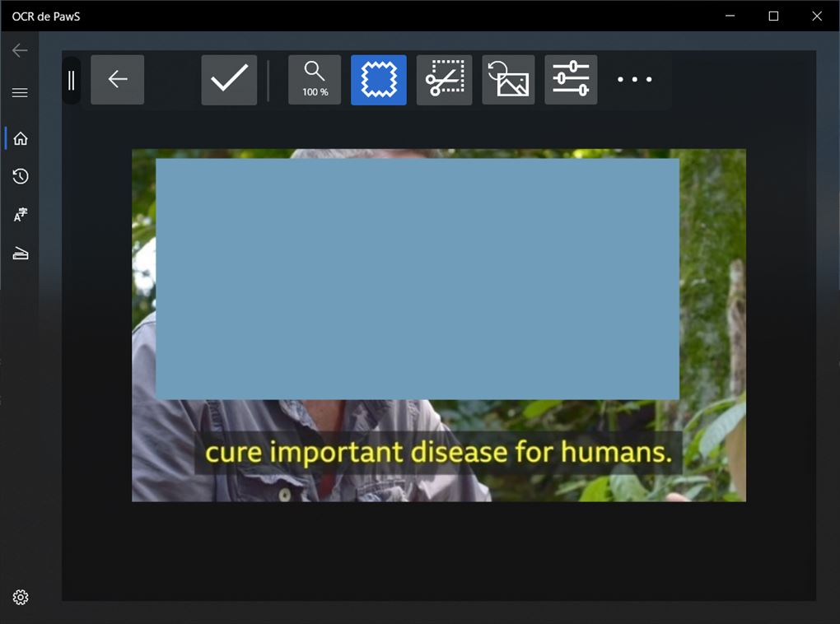Click inside the blue selection rectangle
The width and height of the screenshot is (840, 624).
tap(418, 278)
